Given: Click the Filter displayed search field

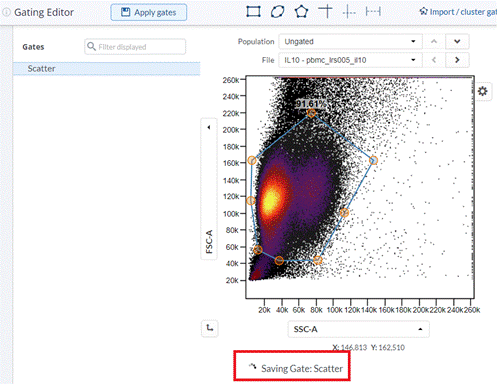Looking at the screenshot, I should coord(135,47).
